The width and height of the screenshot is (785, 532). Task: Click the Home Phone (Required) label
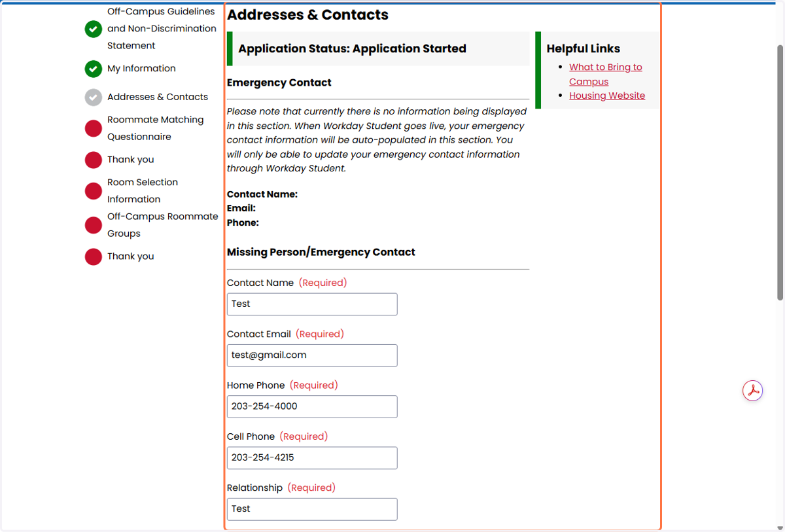click(283, 385)
